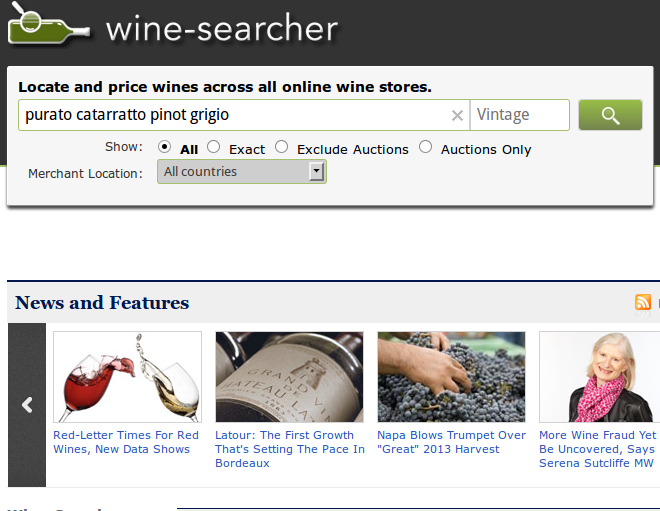Click the dropdown arrow of Merchant Location
Image resolution: width=660 pixels, height=511 pixels.
316,172
